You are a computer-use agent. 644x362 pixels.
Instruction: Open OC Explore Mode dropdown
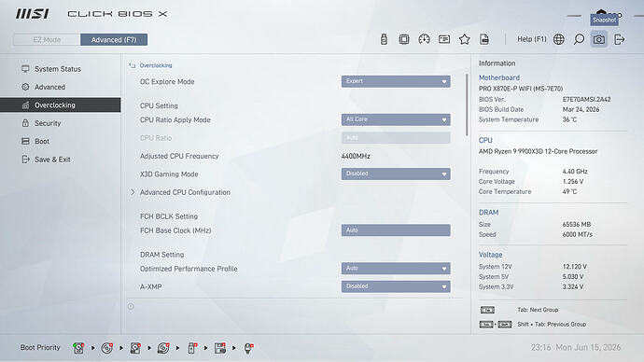tap(396, 81)
